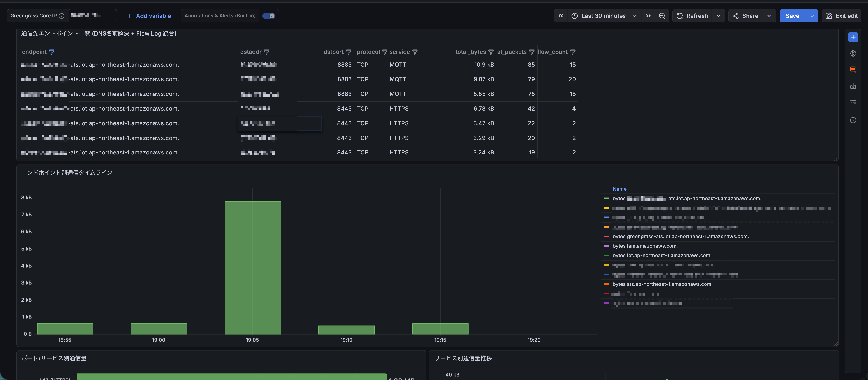Open the orange comment icon in sidebar
Viewport: 868px width, 380px height.
pos(853,70)
